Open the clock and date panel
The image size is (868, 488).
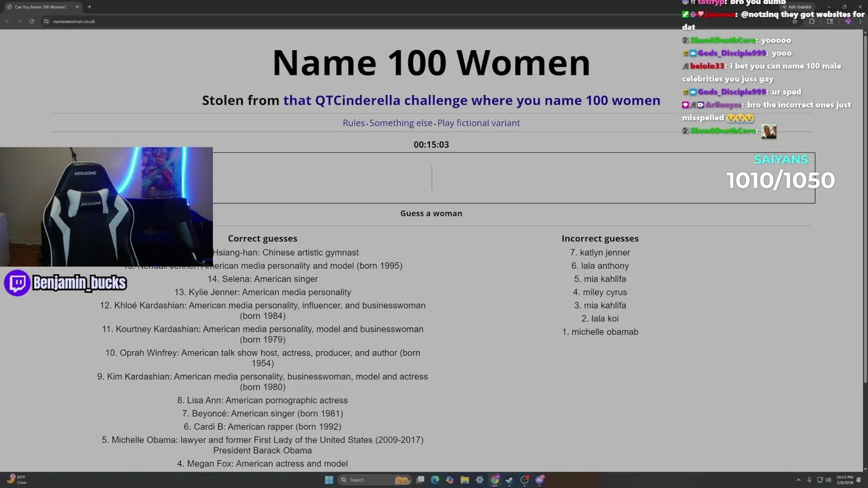pyautogui.click(x=845, y=480)
